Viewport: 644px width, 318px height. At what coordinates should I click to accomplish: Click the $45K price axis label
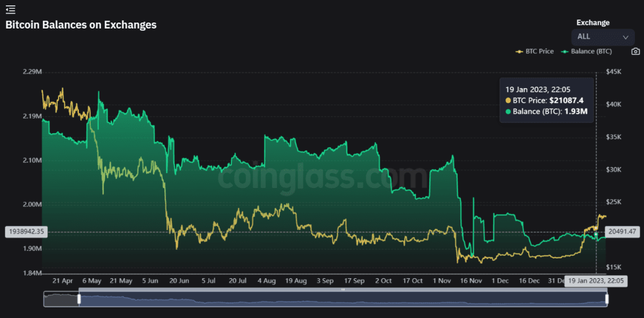(612, 72)
